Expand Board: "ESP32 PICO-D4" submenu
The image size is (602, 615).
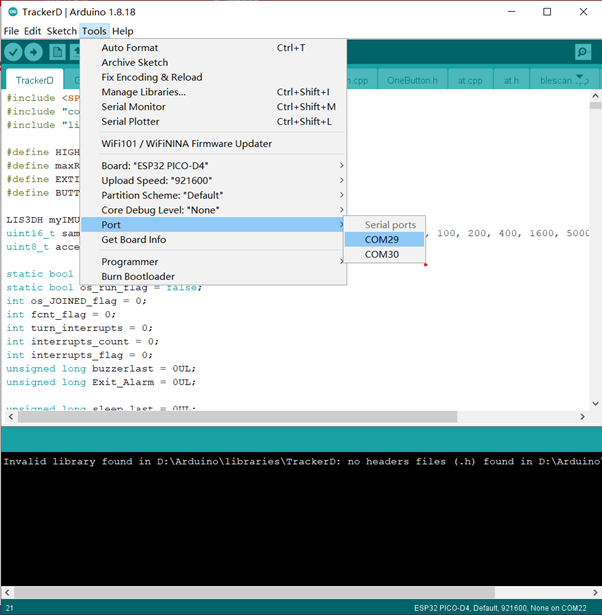(213, 166)
